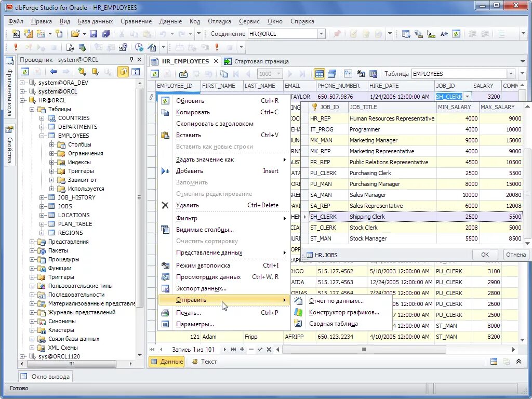Collapse the EMPLOYEES table node
The width and height of the screenshot is (532, 399).
coord(42,136)
